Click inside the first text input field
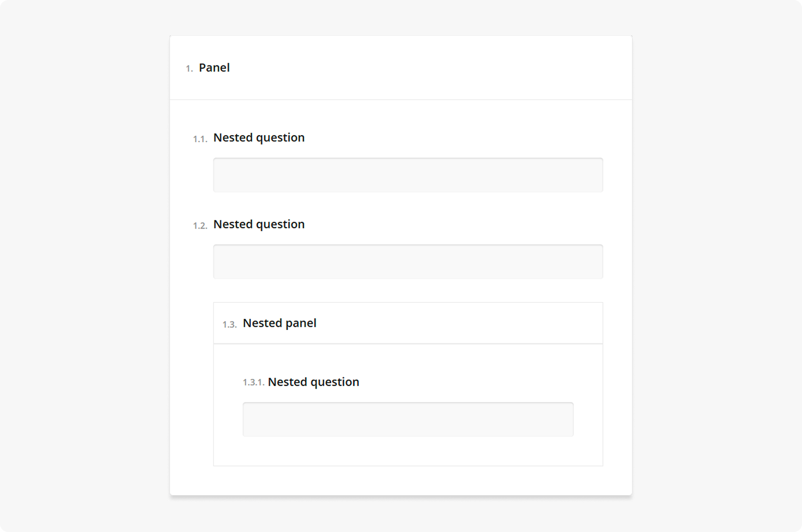Viewport: 802px width, 532px height. (407, 175)
